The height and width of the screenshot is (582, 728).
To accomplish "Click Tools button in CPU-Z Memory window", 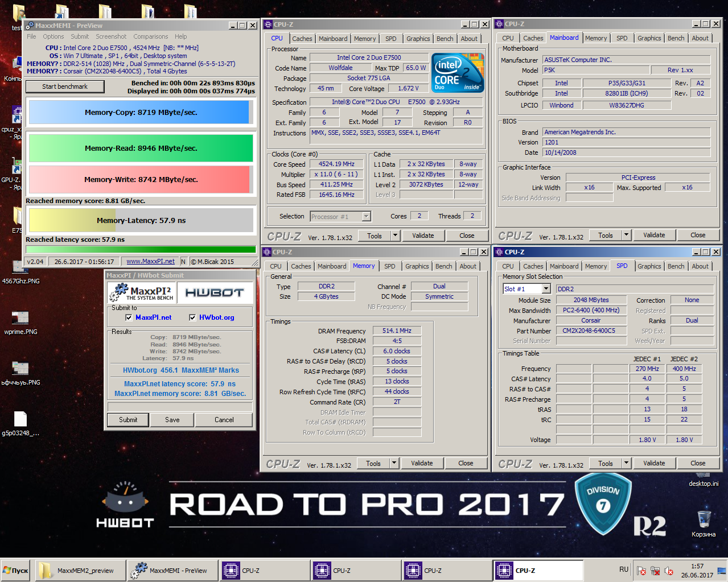I will pos(373,463).
